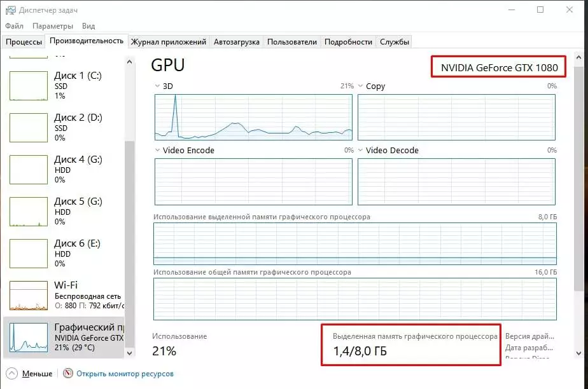
Task: Minimize the Task Manager window
Action: (x=512, y=10)
